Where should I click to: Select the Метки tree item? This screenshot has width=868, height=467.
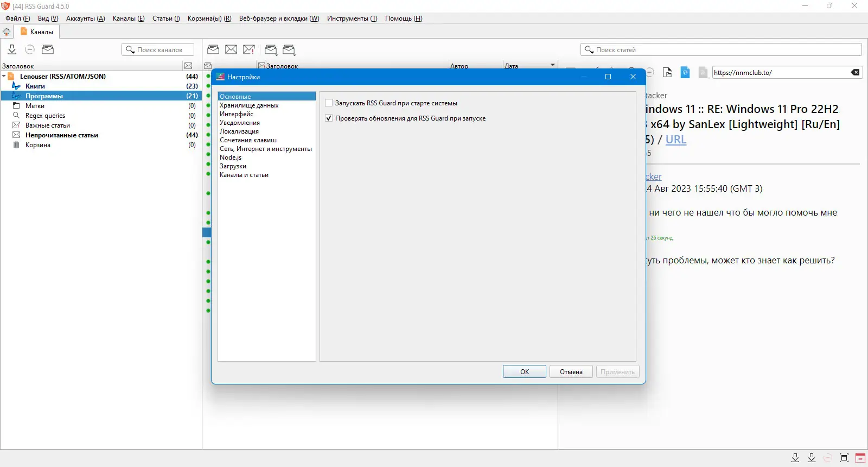pyautogui.click(x=101, y=106)
